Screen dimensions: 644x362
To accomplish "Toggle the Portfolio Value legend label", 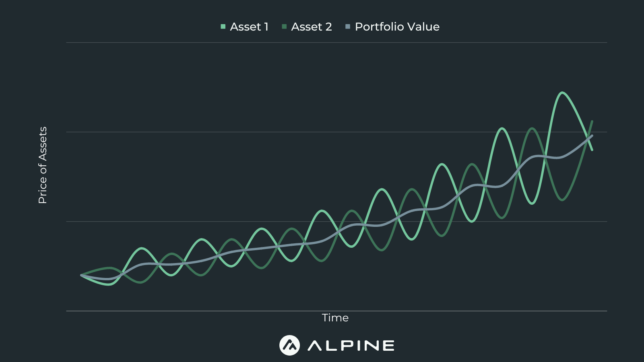I will pyautogui.click(x=397, y=27).
